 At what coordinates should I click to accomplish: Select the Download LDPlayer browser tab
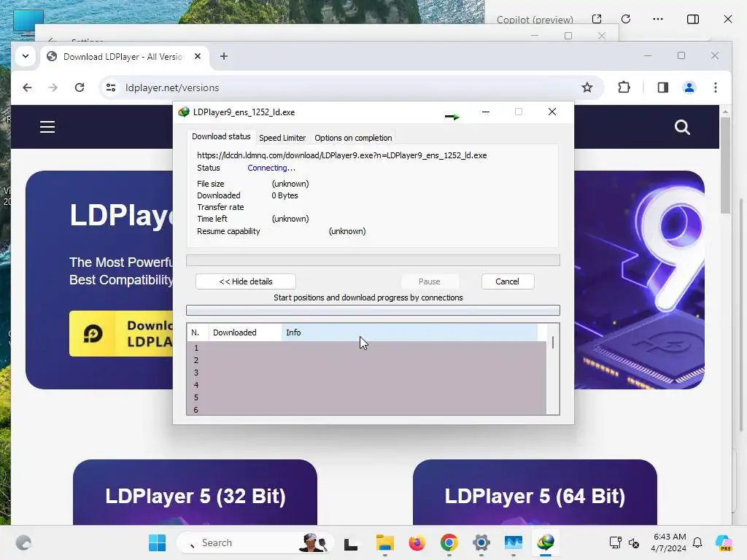tap(124, 57)
